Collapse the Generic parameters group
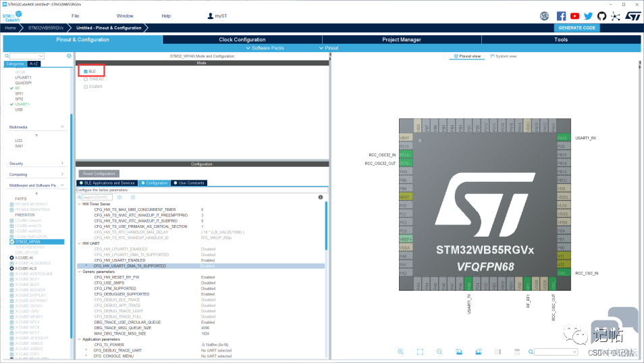The height and width of the screenshot is (363, 644). [79, 272]
